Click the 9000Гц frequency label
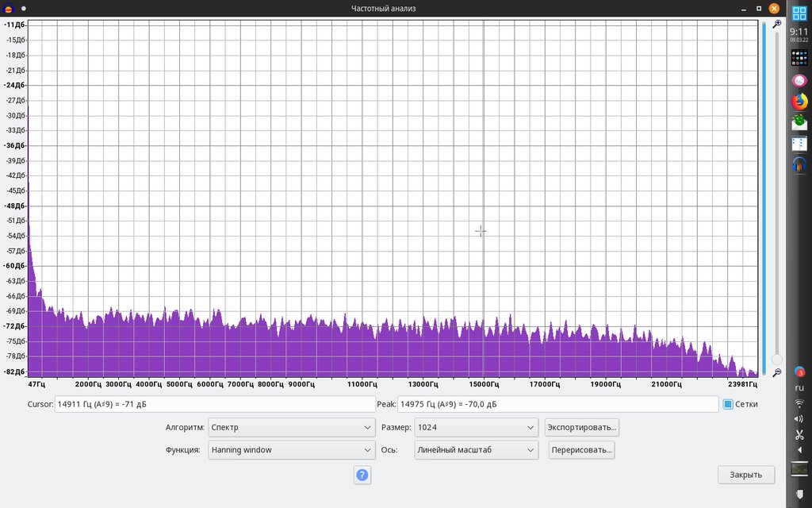The height and width of the screenshot is (508, 812). pyautogui.click(x=301, y=385)
